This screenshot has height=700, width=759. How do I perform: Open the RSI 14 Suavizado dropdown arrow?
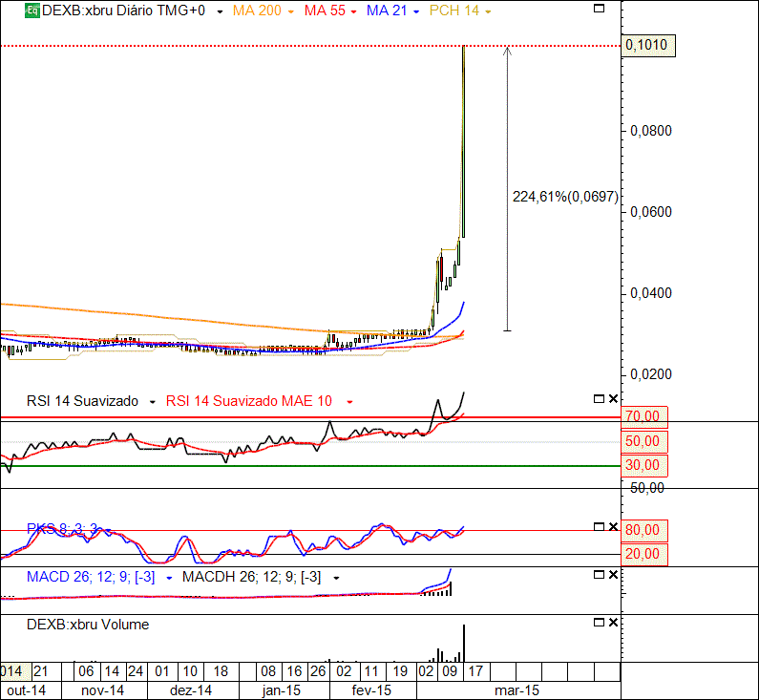pyautogui.click(x=153, y=402)
